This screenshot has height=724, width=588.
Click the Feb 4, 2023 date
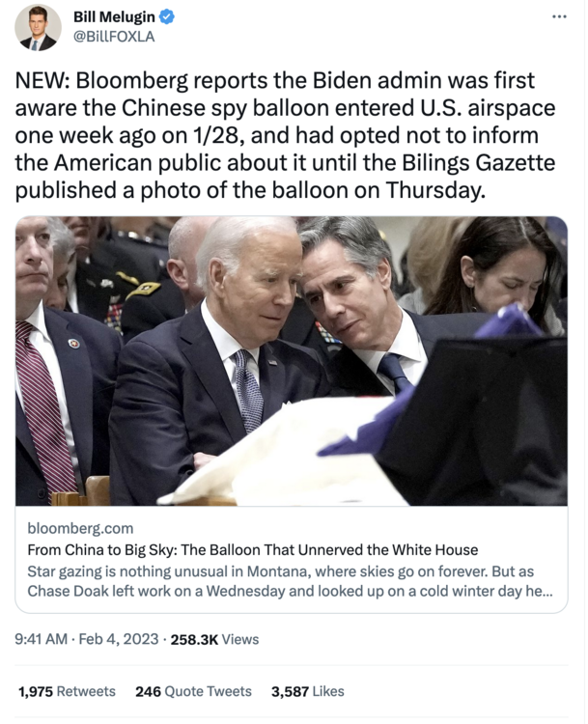pyautogui.click(x=119, y=639)
